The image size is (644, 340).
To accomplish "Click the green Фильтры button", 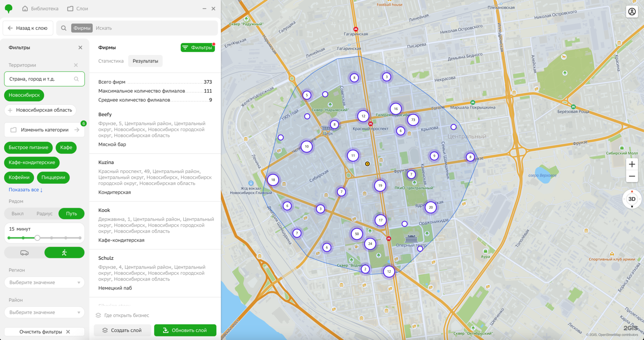I will click(x=198, y=48).
